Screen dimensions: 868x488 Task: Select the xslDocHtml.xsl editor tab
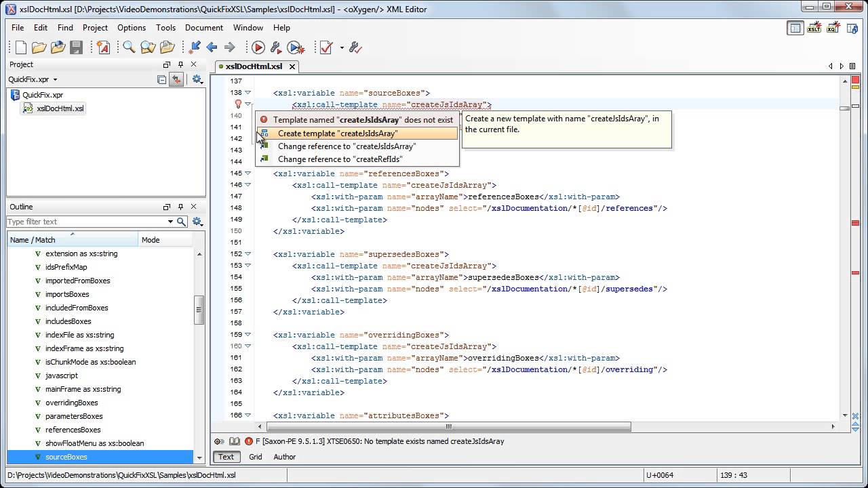tap(254, 66)
